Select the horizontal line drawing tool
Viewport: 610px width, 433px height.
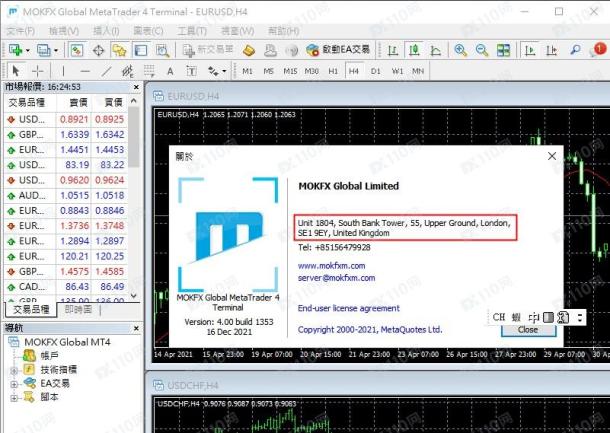coord(85,71)
